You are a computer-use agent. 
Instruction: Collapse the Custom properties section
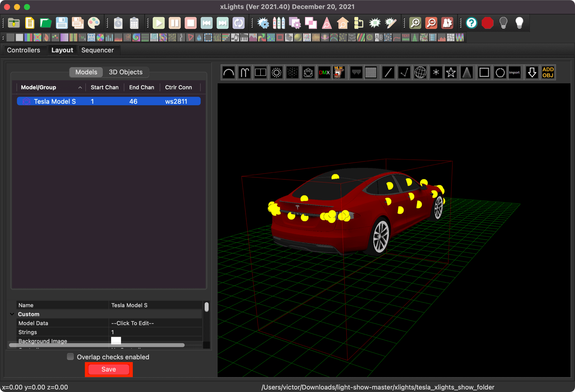click(12, 314)
